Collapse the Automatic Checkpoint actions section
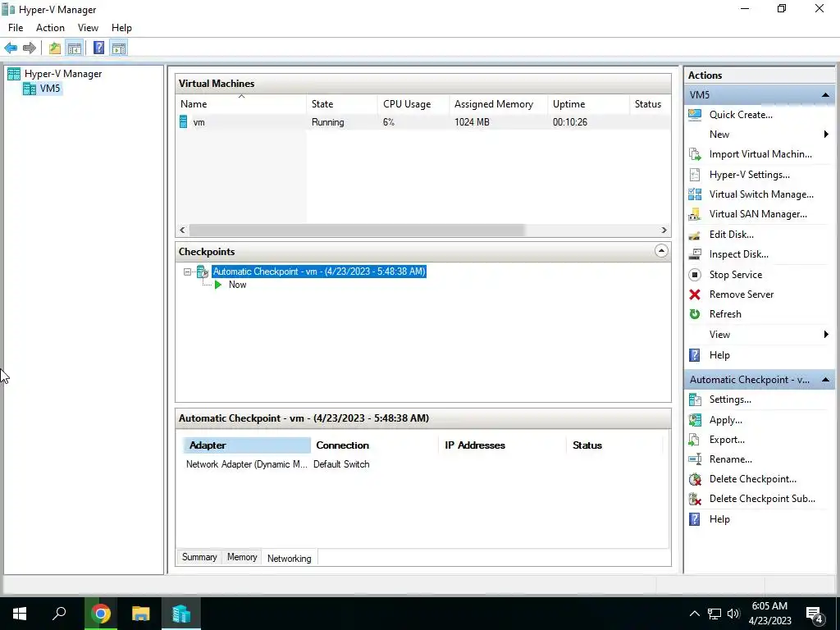 pyautogui.click(x=825, y=380)
